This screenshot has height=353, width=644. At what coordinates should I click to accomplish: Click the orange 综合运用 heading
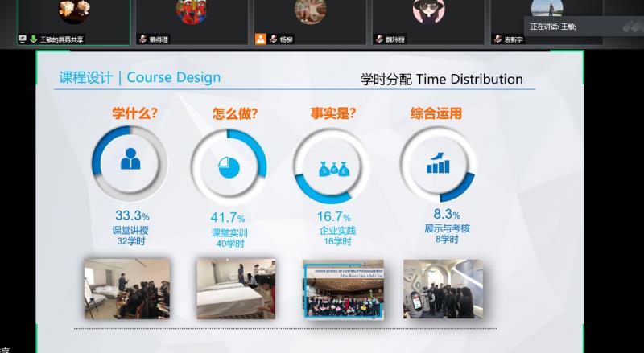coord(436,113)
